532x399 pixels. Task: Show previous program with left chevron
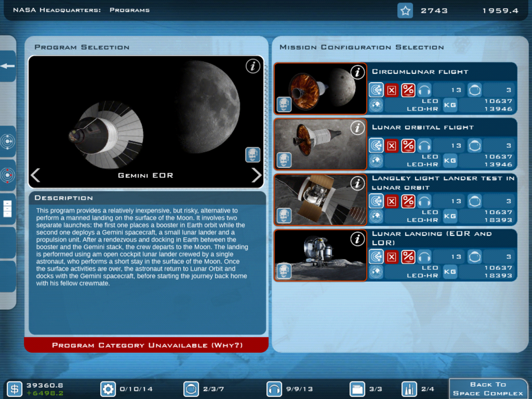tap(36, 175)
